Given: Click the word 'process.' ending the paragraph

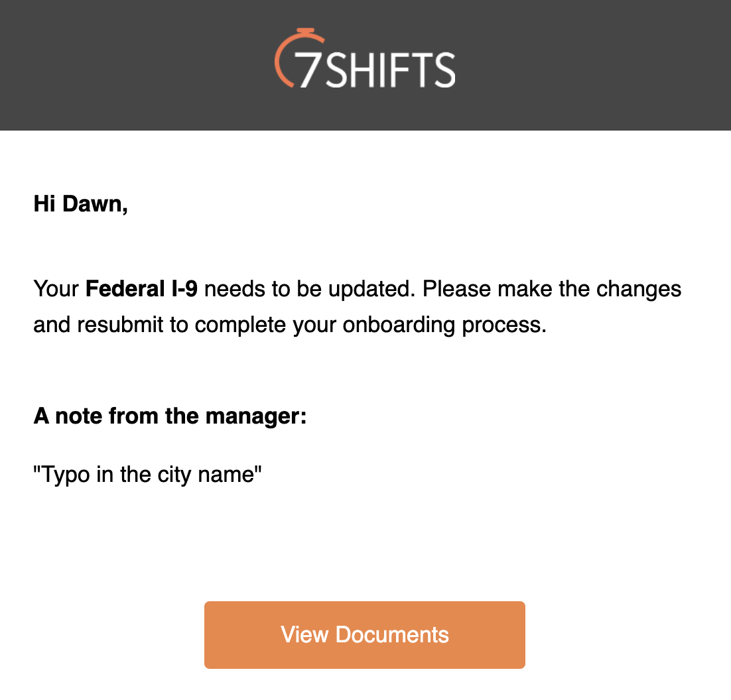Looking at the screenshot, I should [504, 325].
